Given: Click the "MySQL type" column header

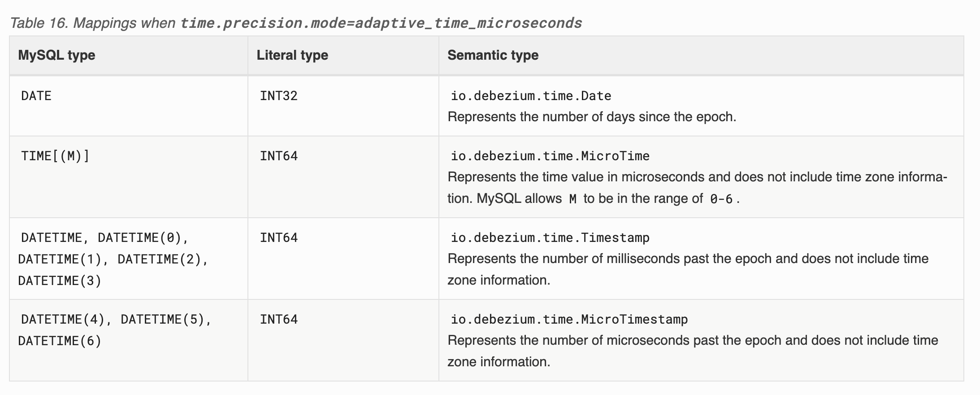Looking at the screenshot, I should click(x=56, y=55).
